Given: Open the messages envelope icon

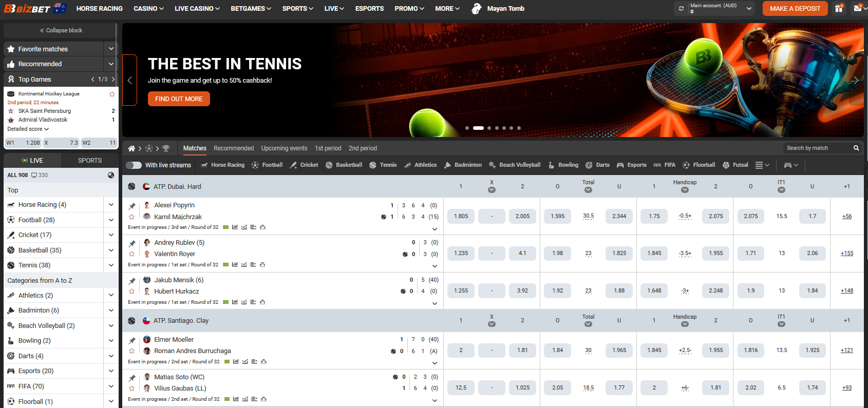Looking at the screenshot, I should [x=858, y=8].
